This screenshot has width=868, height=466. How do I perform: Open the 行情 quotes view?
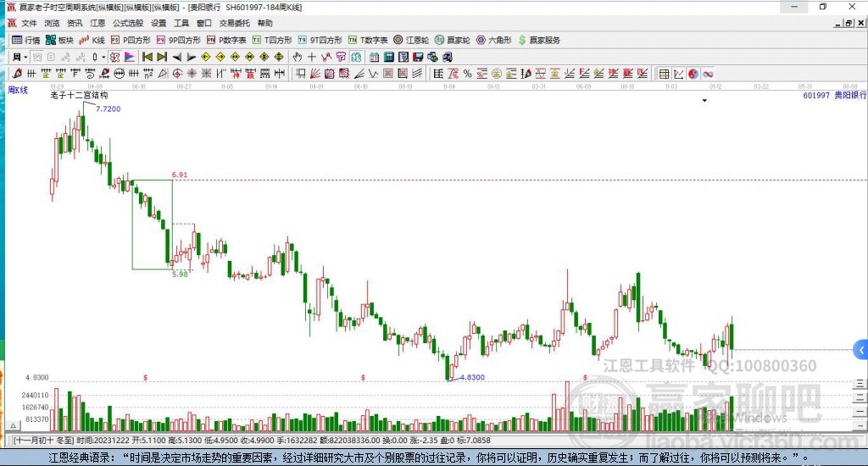tap(26, 40)
